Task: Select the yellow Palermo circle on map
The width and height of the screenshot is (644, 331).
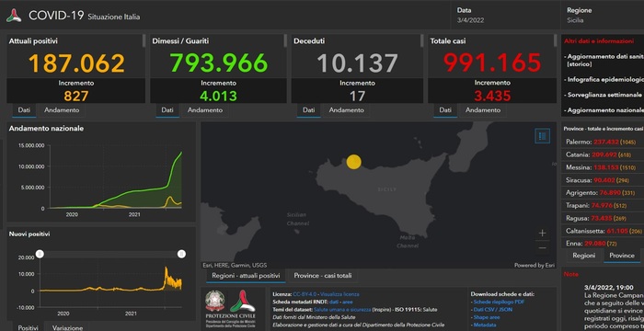Action: (x=353, y=162)
